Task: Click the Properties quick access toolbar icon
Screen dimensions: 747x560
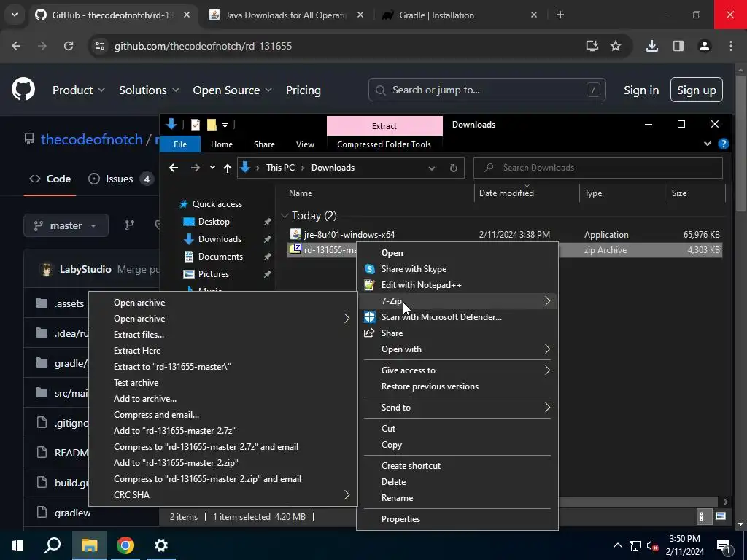Action: (196, 125)
